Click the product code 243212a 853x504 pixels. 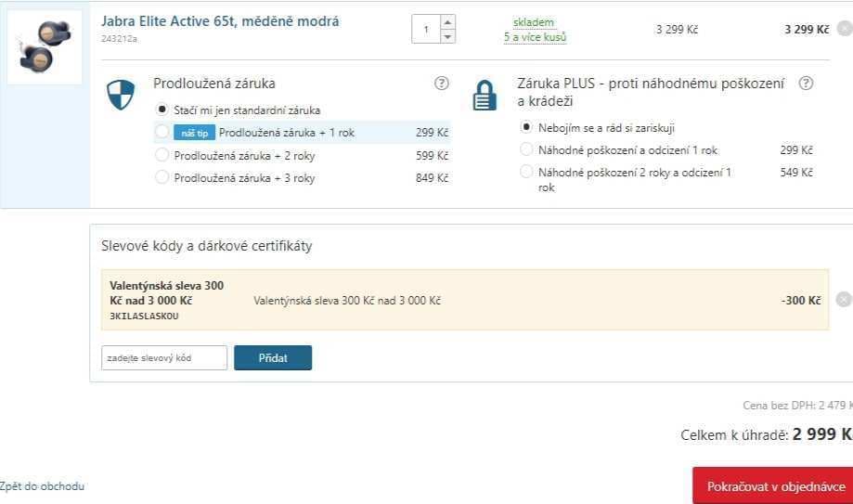click(x=119, y=39)
